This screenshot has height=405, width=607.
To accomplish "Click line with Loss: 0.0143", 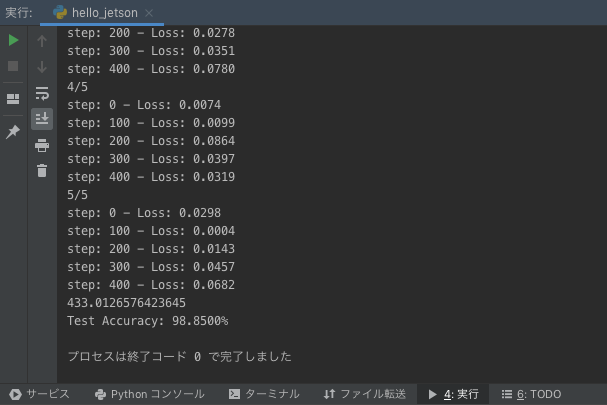I will (x=151, y=249).
